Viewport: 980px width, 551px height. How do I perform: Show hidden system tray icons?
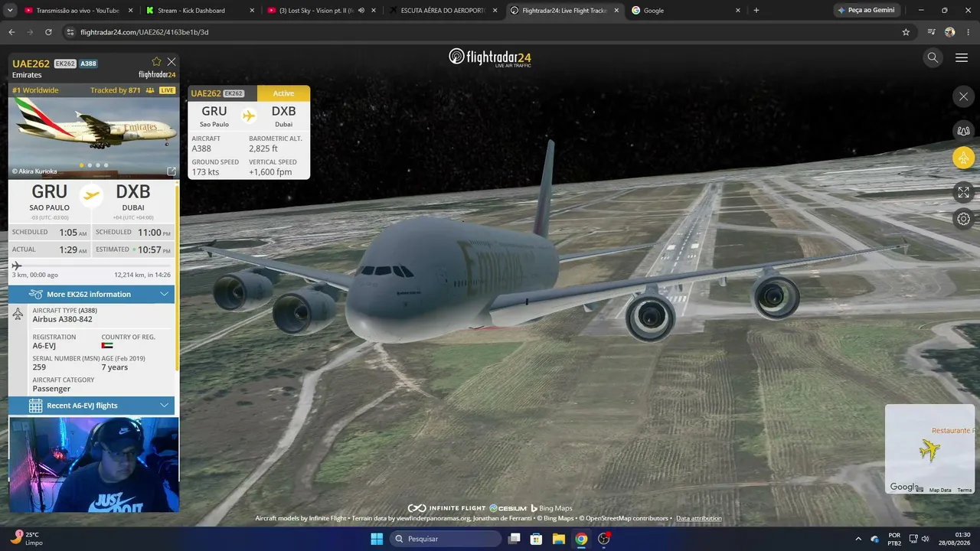pyautogui.click(x=857, y=539)
